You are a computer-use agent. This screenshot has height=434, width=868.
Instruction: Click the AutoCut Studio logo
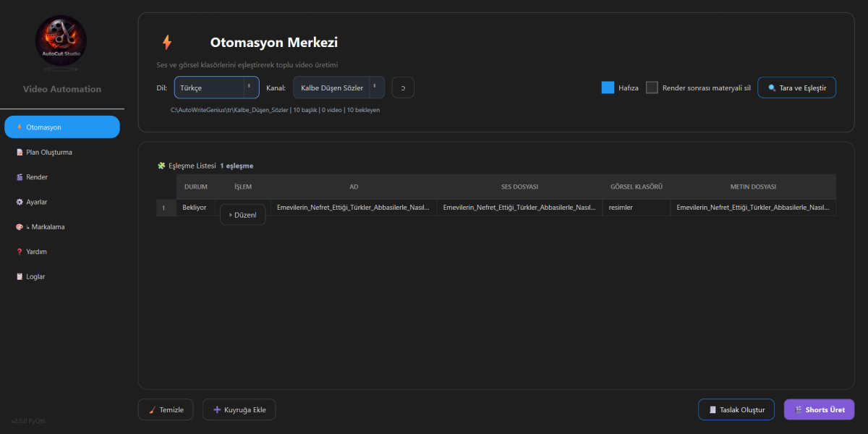(x=61, y=44)
